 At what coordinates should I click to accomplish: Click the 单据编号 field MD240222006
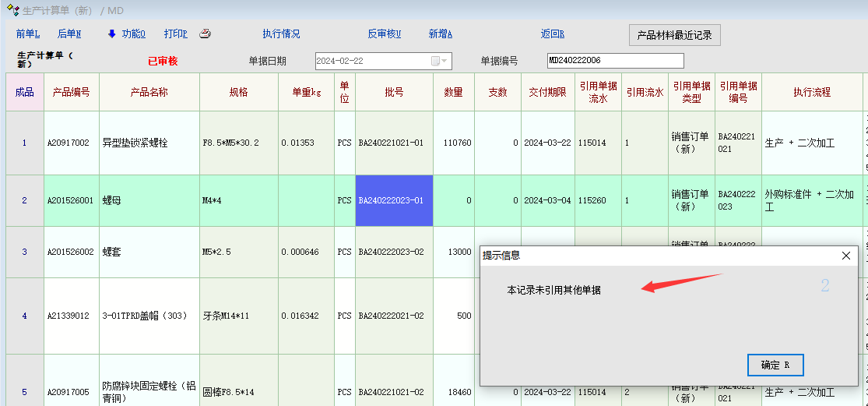(x=615, y=61)
